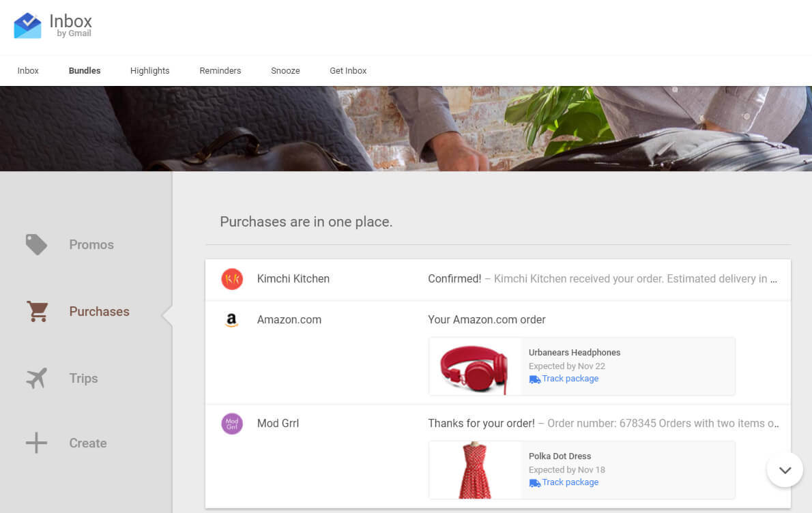Show the Trips bundle

click(x=83, y=378)
